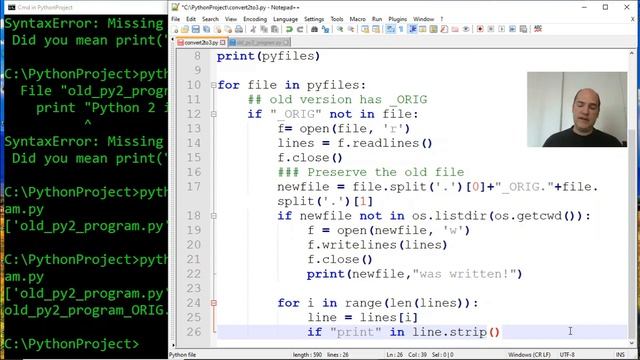Toggle indent guide display

click(x=412, y=29)
